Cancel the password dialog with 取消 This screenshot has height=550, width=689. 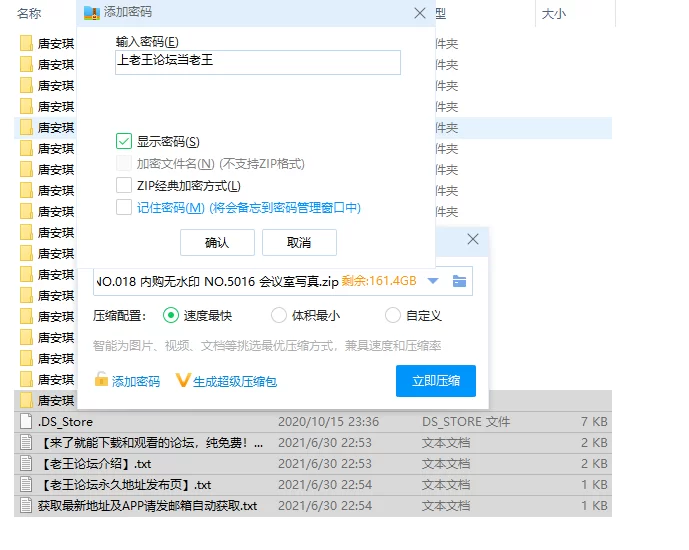pos(299,242)
